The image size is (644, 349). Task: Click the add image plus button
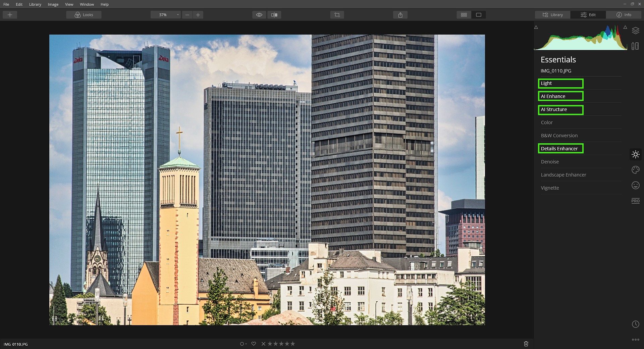point(10,15)
